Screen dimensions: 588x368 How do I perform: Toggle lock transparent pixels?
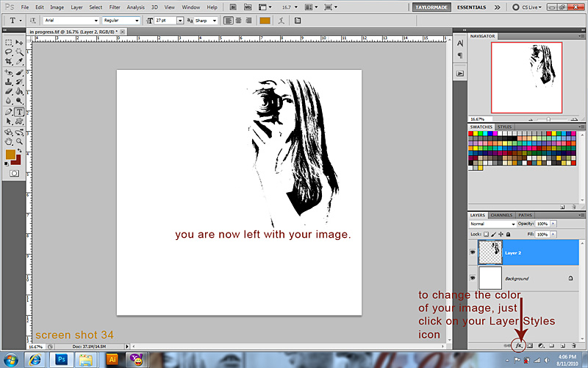[487, 234]
